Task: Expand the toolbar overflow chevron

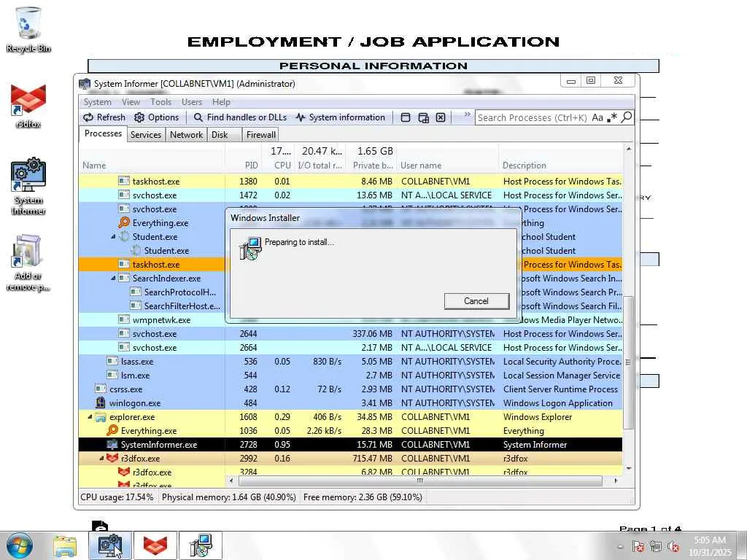Action: [x=467, y=114]
